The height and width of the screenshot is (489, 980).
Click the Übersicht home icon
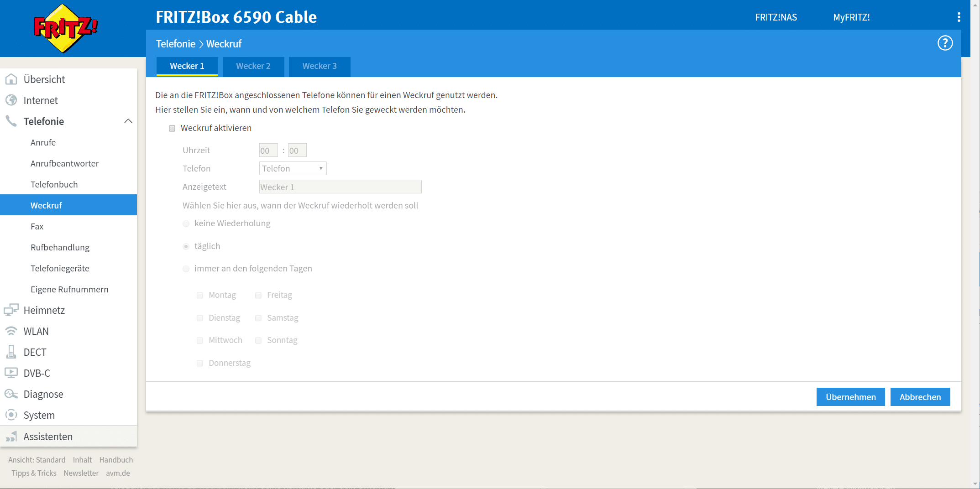tap(11, 79)
